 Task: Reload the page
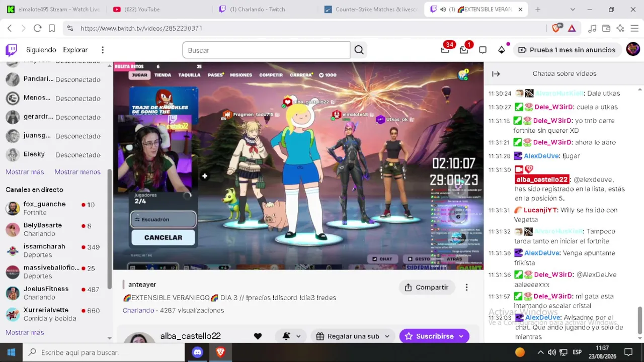pos(37,28)
